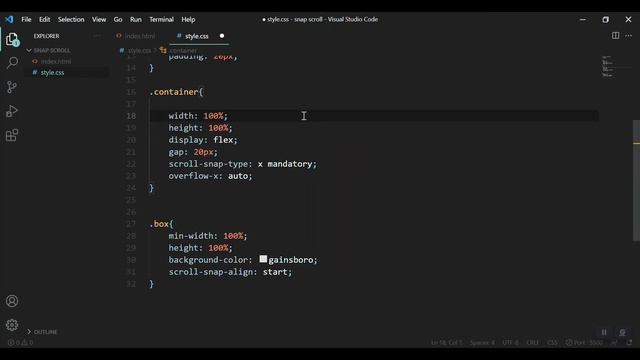Click the feedback icon in status bar
Image resolution: width=640 pixels, height=360 pixels.
(x=613, y=342)
